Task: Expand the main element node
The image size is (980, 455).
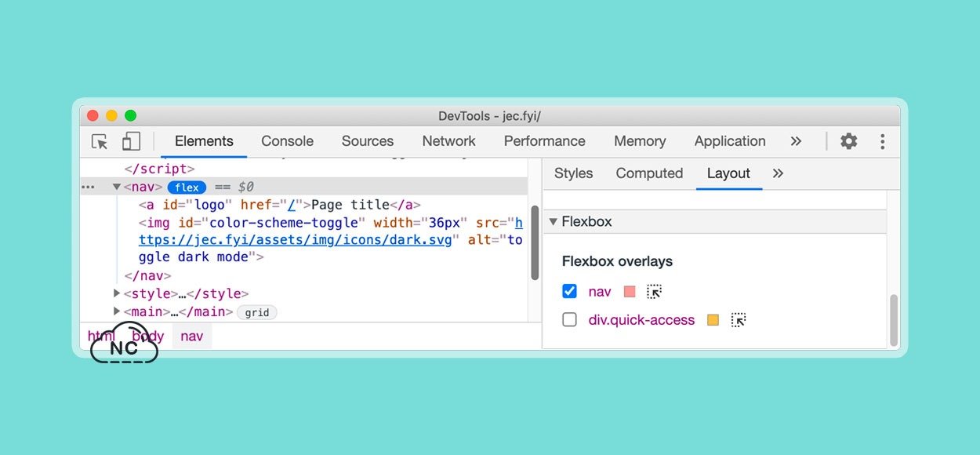Action: point(117,311)
